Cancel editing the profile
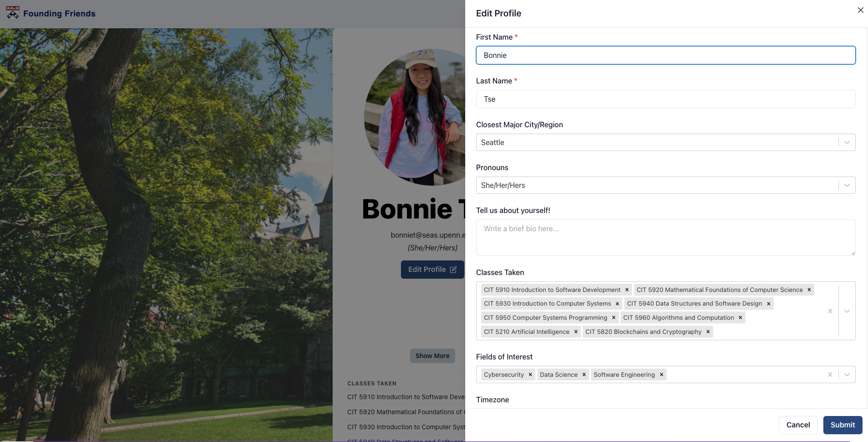 coord(798,425)
